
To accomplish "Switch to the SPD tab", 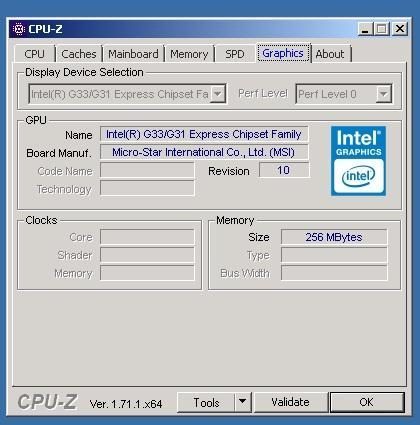I will click(235, 54).
